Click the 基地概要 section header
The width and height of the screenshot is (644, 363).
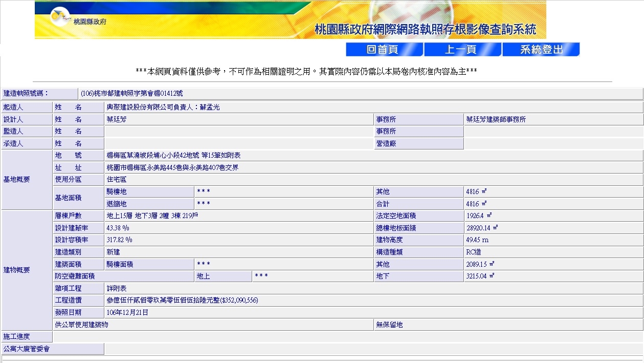(x=27, y=180)
